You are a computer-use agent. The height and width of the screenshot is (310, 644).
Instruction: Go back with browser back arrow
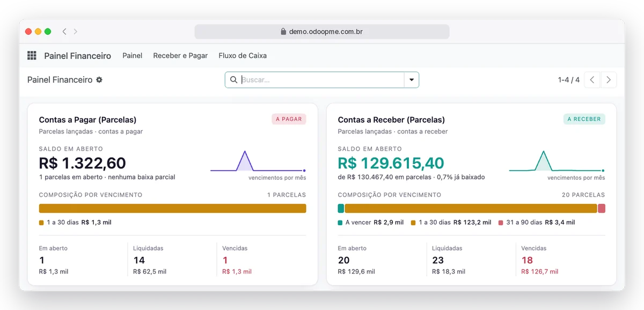(x=64, y=32)
